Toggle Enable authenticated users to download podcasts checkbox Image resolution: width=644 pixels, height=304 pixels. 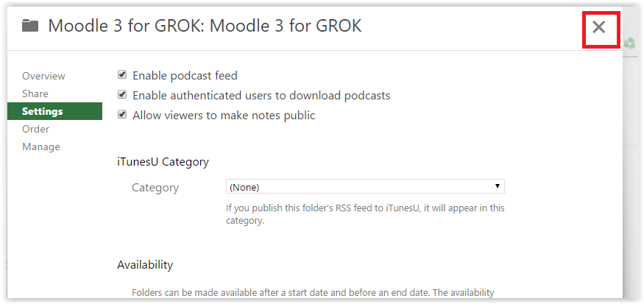[x=122, y=94]
